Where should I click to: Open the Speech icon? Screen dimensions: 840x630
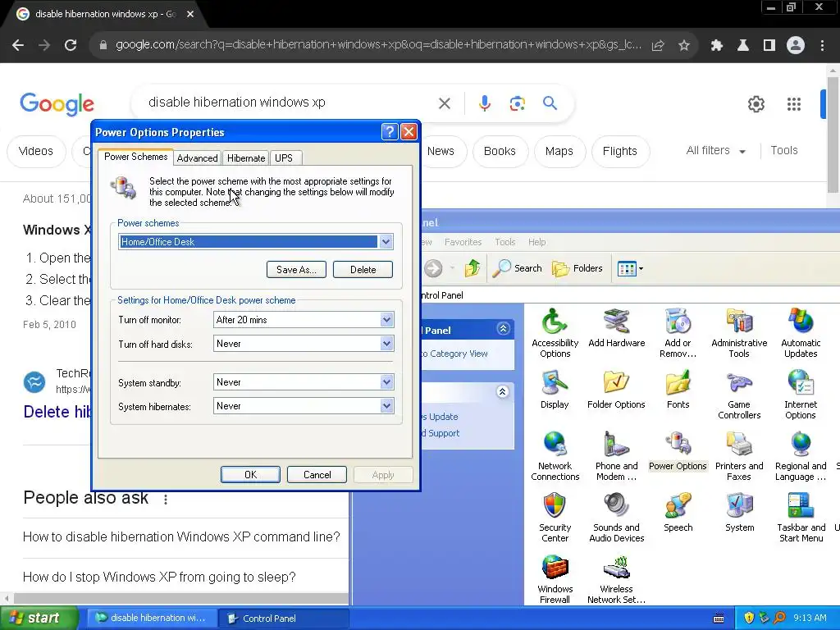[678, 513]
